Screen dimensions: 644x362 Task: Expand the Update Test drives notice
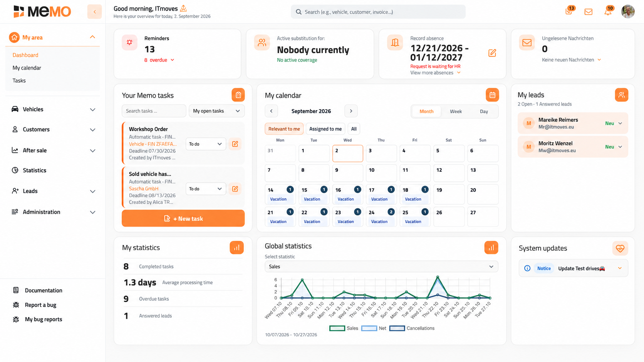coord(620,268)
